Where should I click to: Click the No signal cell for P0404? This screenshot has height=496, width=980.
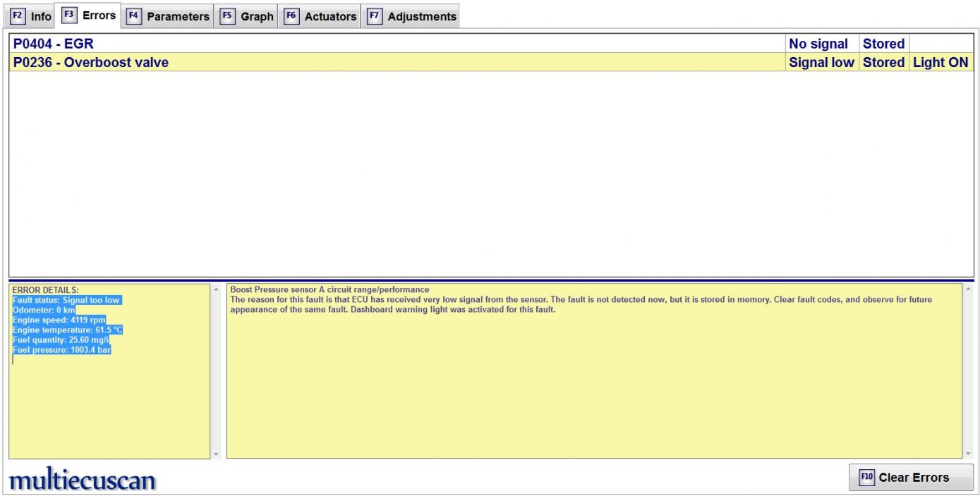click(818, 44)
